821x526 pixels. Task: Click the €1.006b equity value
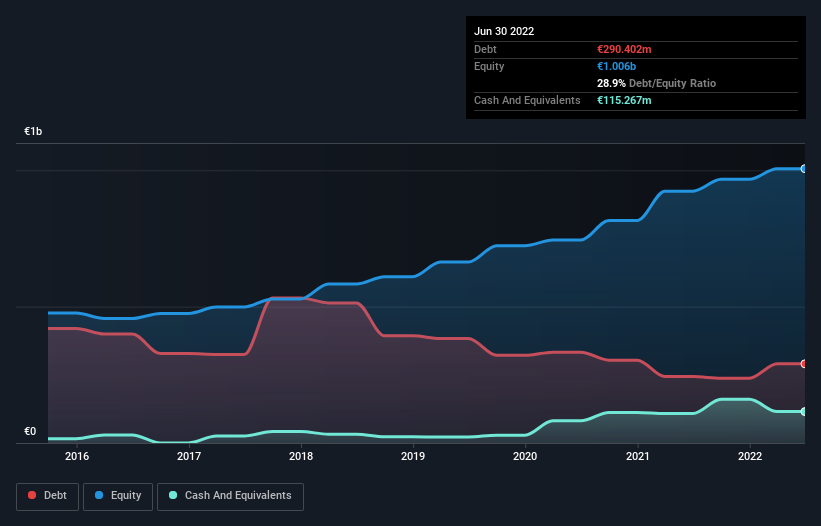(617, 66)
